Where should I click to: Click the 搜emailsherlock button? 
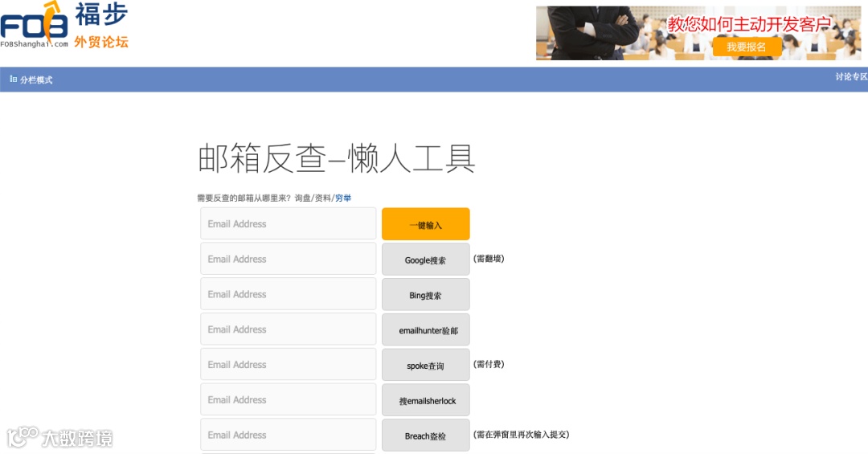coord(426,400)
